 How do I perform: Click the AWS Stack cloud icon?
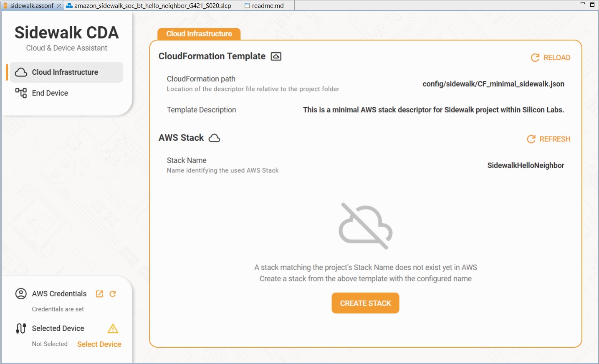[214, 138]
